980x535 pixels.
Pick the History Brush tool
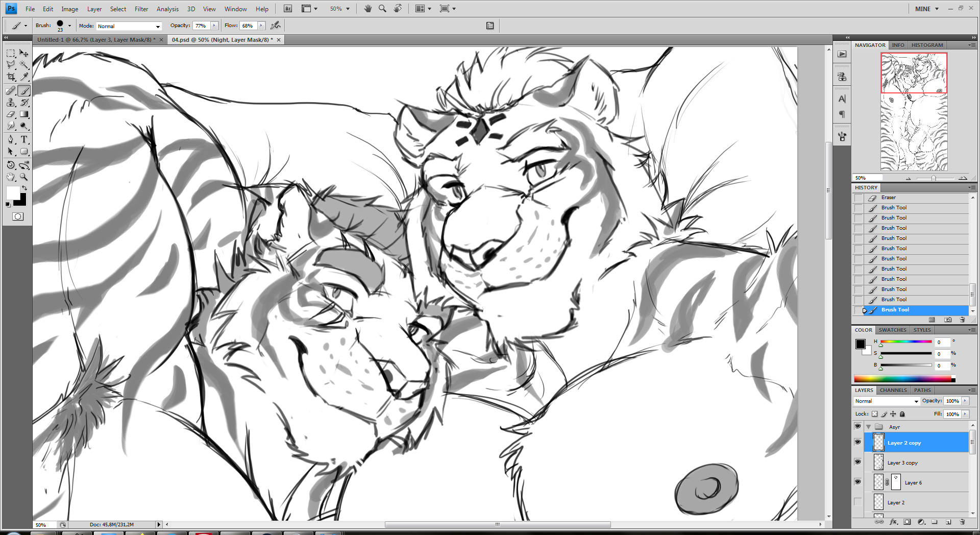click(24, 103)
